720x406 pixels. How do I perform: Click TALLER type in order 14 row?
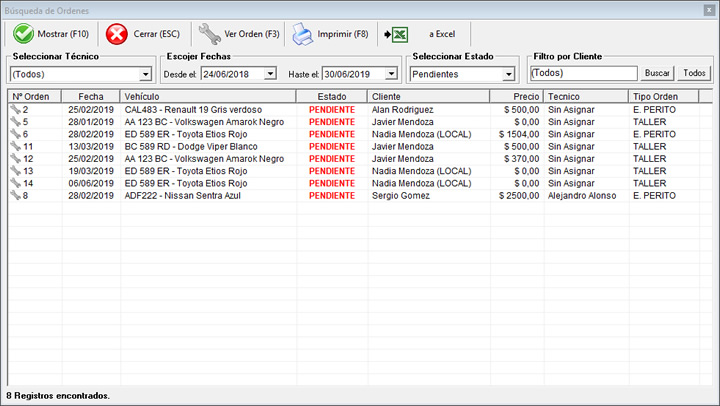click(649, 183)
